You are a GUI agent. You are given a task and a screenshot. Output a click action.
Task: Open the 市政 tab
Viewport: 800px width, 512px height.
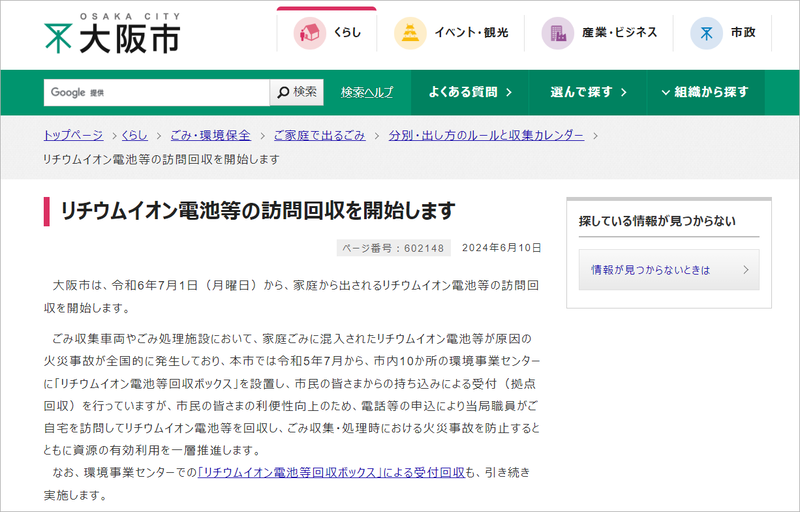[x=722, y=33]
